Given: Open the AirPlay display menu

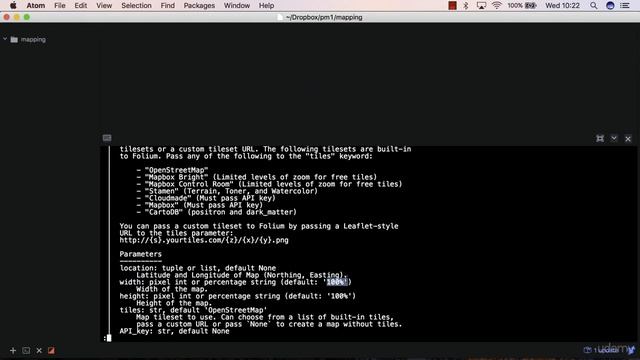Looking at the screenshot, I should tap(481, 6).
